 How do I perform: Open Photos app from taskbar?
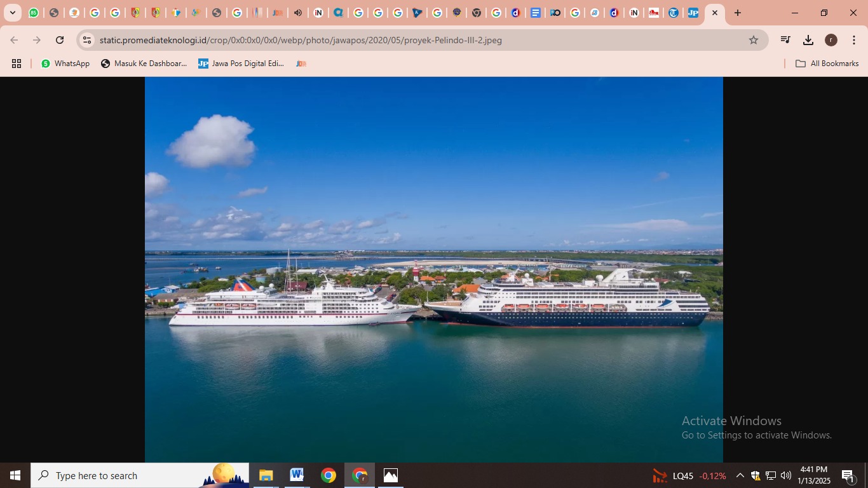[391, 475]
